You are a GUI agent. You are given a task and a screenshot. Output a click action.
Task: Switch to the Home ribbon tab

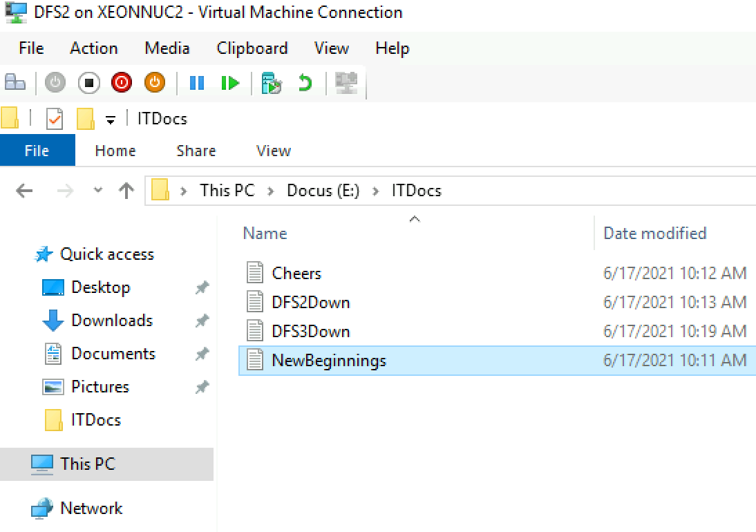pos(115,151)
